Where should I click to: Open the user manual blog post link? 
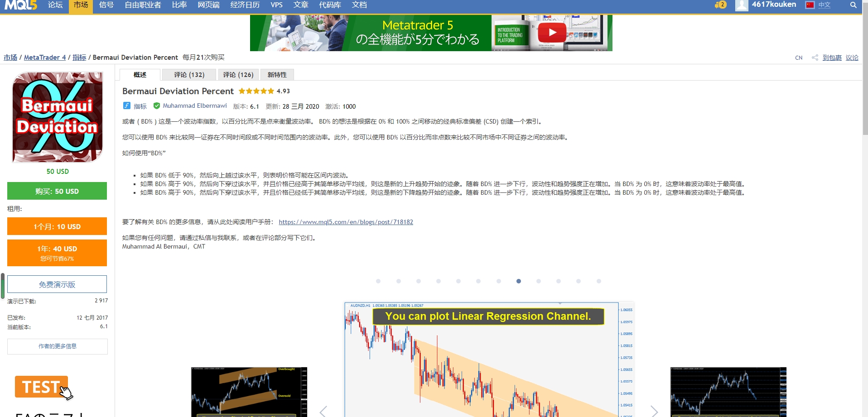[346, 222]
